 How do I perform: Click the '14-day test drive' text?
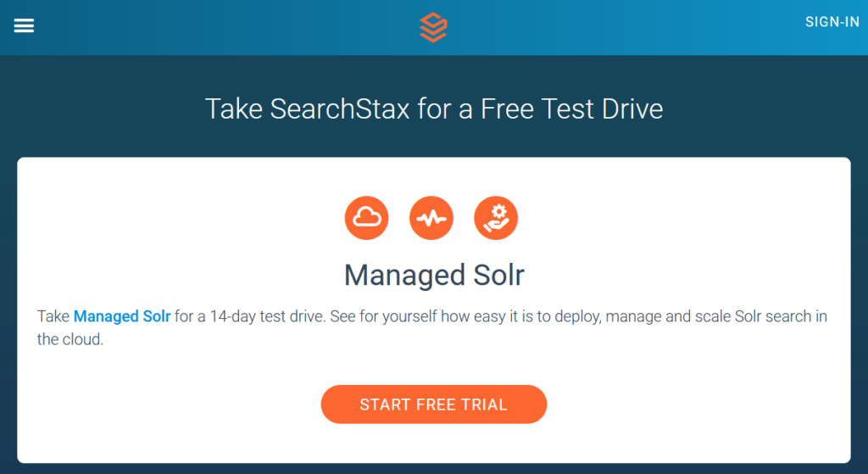[x=267, y=316]
